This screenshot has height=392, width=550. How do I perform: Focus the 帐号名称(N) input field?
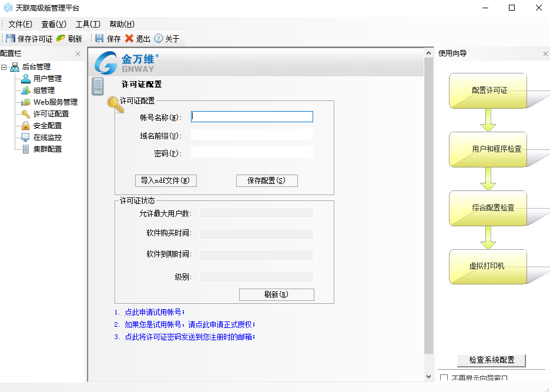tap(252, 117)
